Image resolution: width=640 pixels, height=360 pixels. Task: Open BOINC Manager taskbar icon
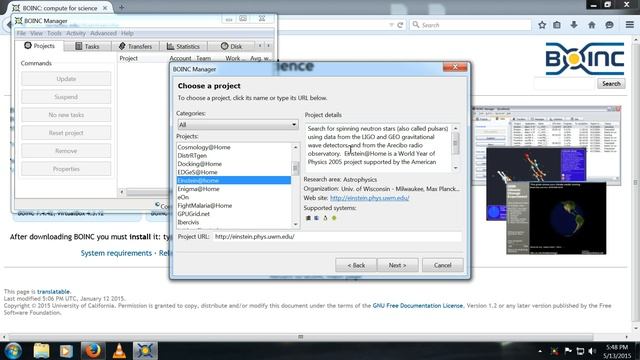145,351
